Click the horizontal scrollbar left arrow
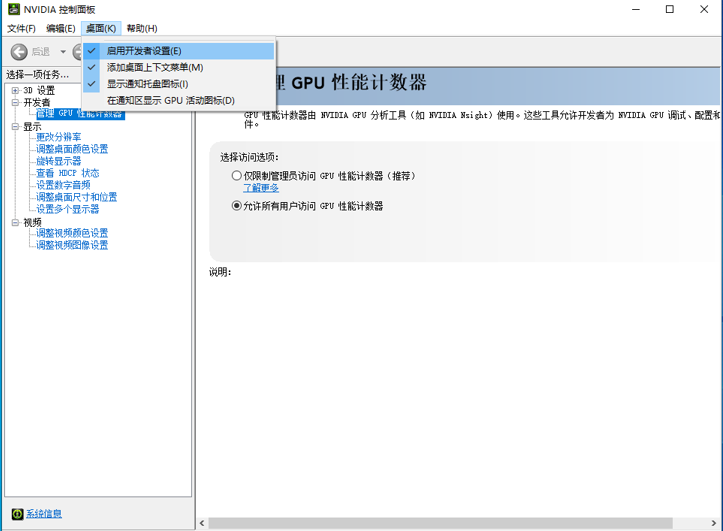The height and width of the screenshot is (531, 723). coord(202,523)
